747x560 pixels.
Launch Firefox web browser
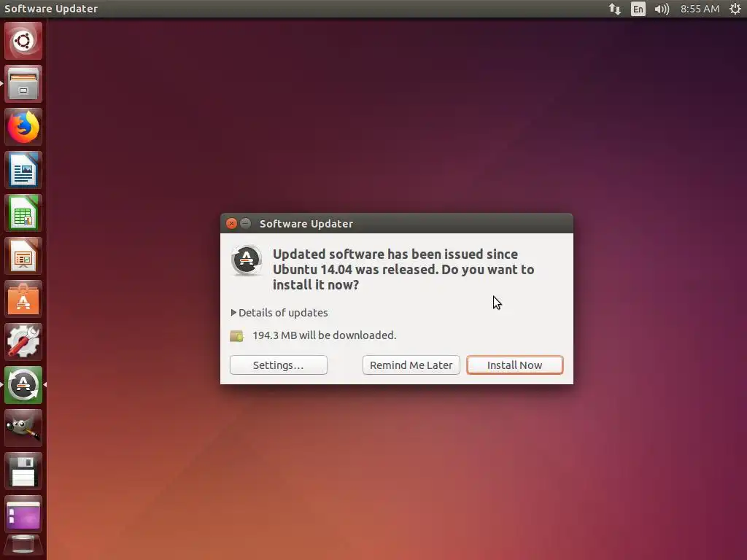tap(23, 127)
